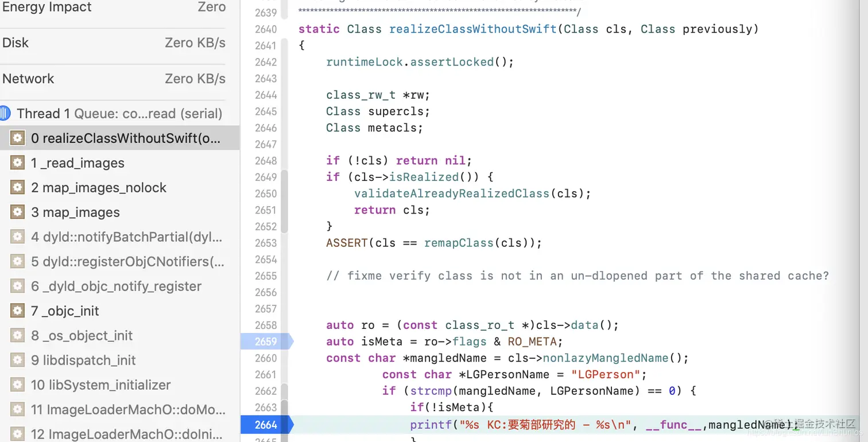Click the Thread 1 icon
Screen dimensions: 868x442
point(5,113)
